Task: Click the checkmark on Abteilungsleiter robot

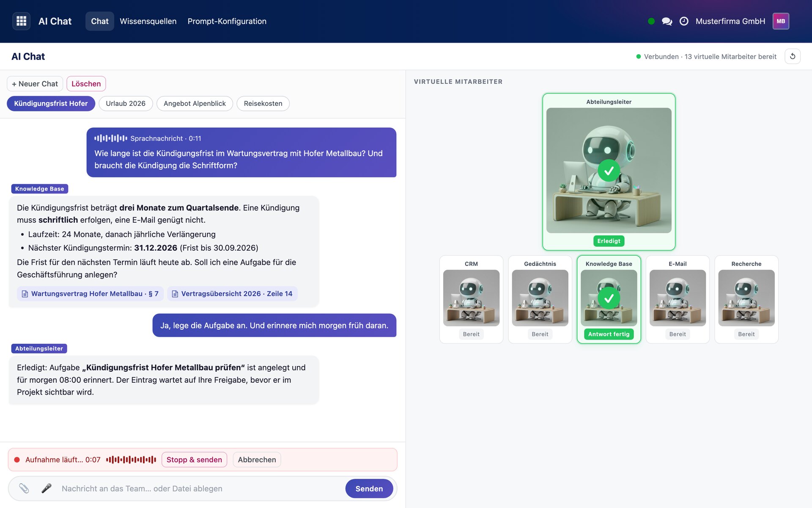Action: coord(609,171)
